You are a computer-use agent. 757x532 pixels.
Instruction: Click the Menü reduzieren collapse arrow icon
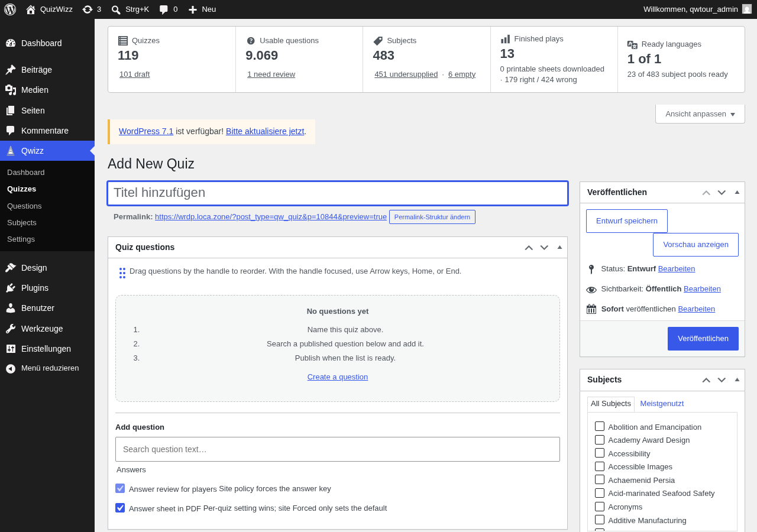11,368
